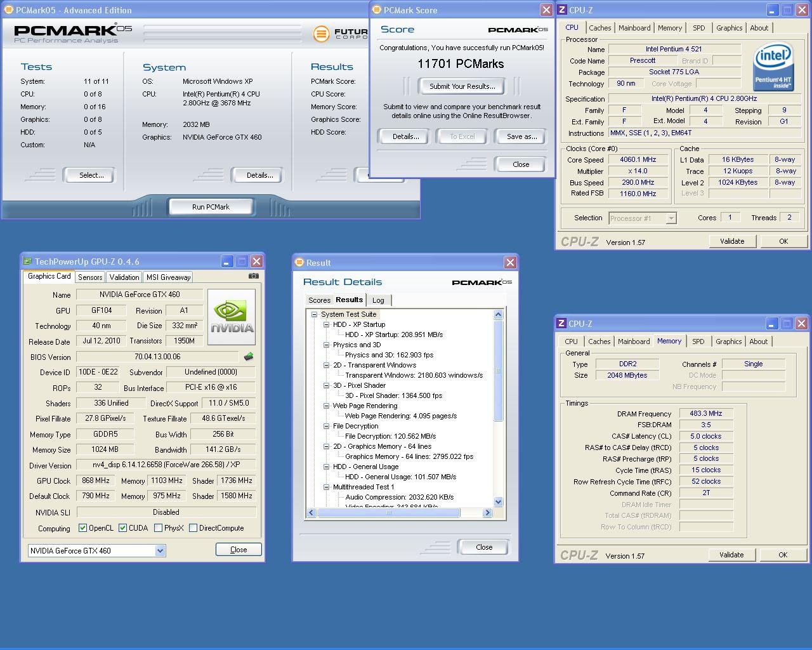The width and height of the screenshot is (812, 650).
Task: Open the Validation tab in GPU-Z
Action: [124, 277]
